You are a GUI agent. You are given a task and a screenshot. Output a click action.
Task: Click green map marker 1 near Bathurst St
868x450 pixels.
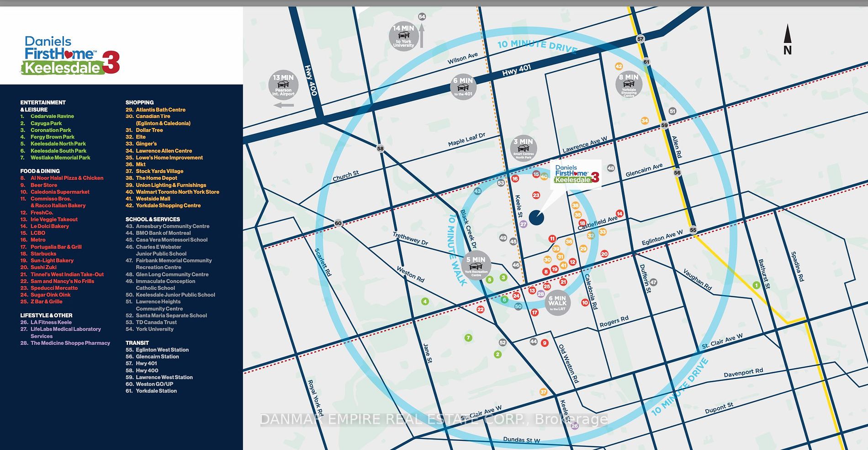(x=756, y=285)
